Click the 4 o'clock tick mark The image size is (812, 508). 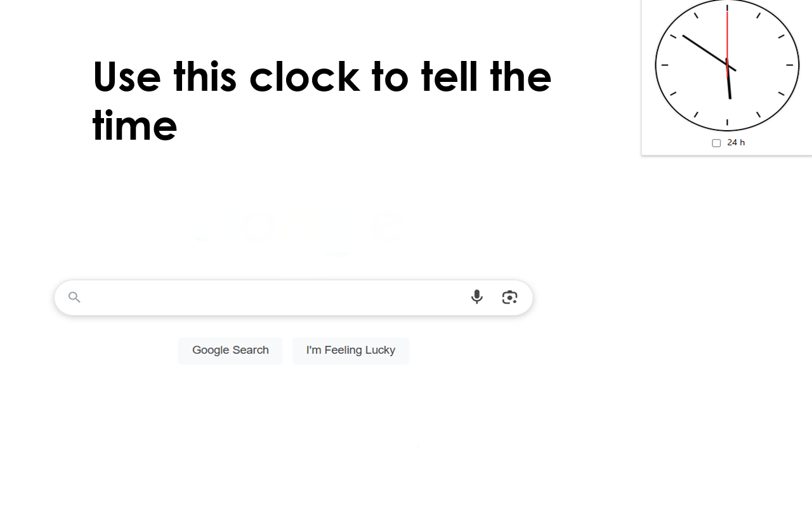782,94
